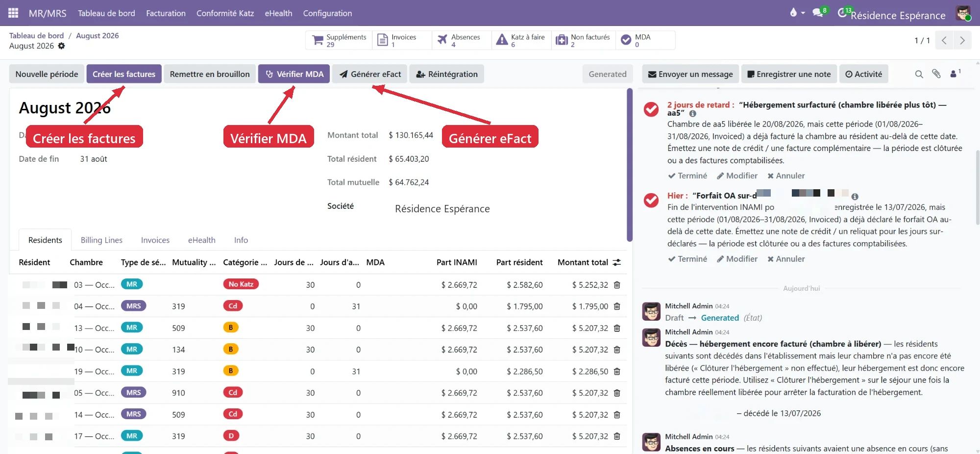Click Terminé under Hébergement surfacturé activity
This screenshot has height=454, width=980.
pyautogui.click(x=687, y=176)
